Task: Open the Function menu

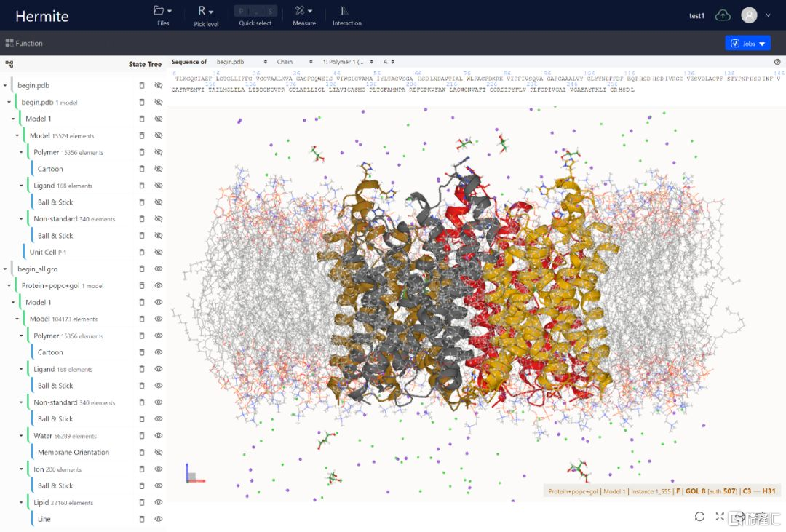Action: click(x=24, y=43)
